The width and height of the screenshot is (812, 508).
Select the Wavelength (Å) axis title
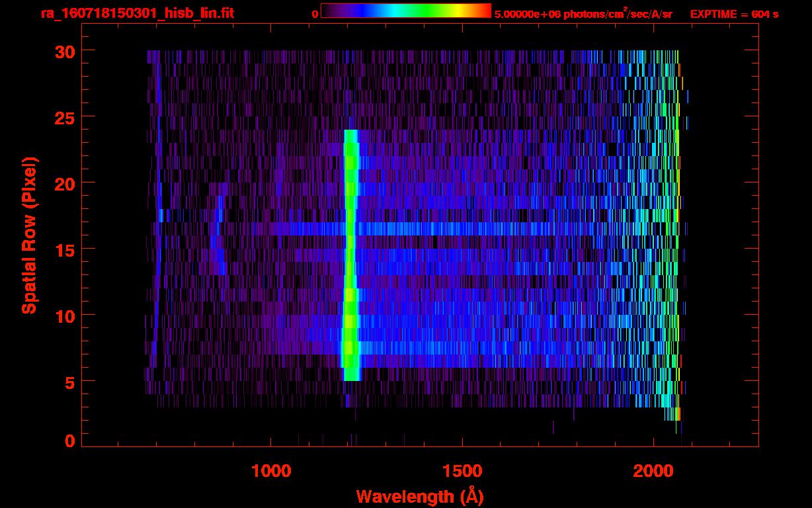tap(419, 495)
